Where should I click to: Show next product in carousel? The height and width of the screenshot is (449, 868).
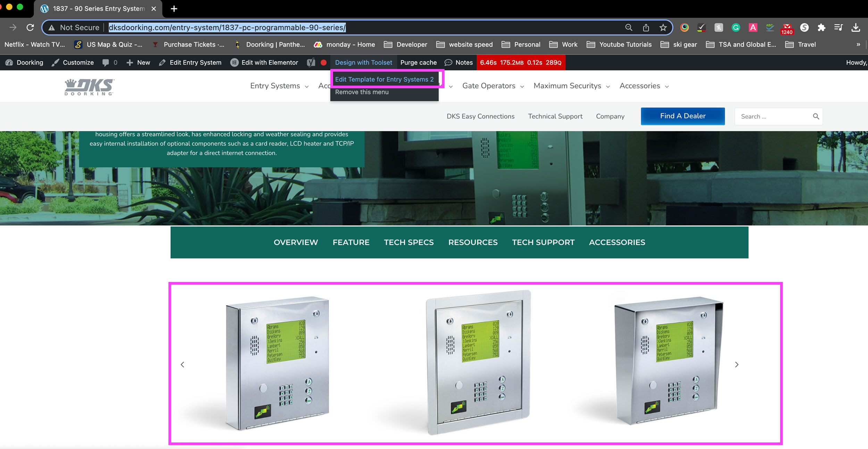(736, 365)
